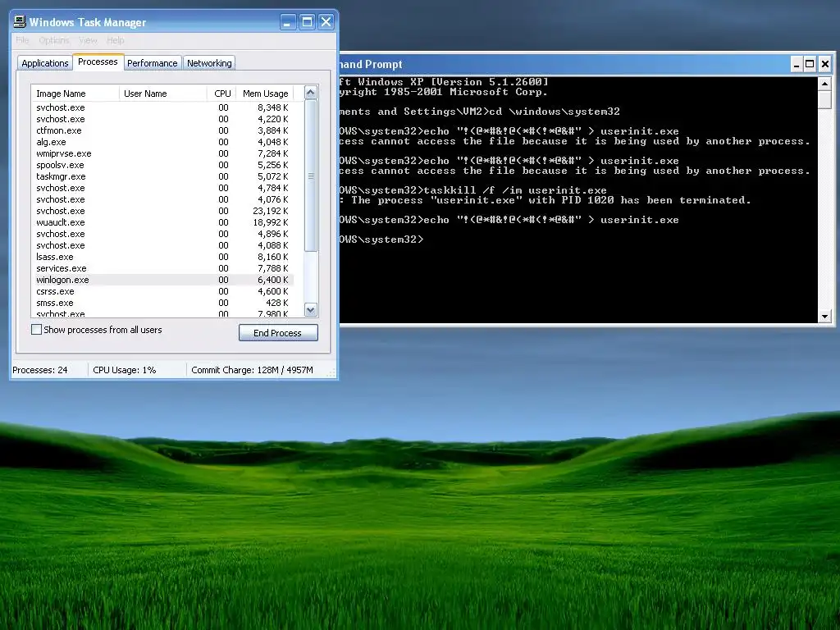This screenshot has height=630, width=840.
Task: Minimize the Command Prompt window
Action: click(x=797, y=64)
